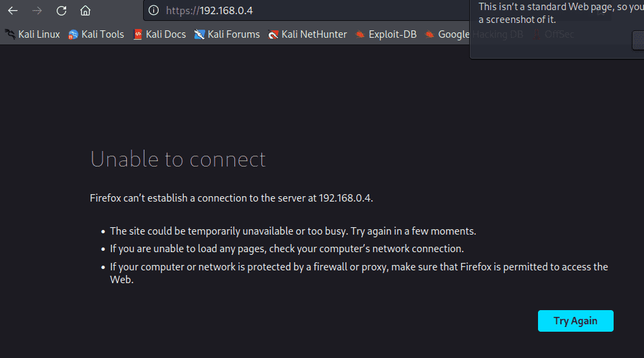644x358 pixels.
Task: Open the home page via house icon
Action: 85,11
